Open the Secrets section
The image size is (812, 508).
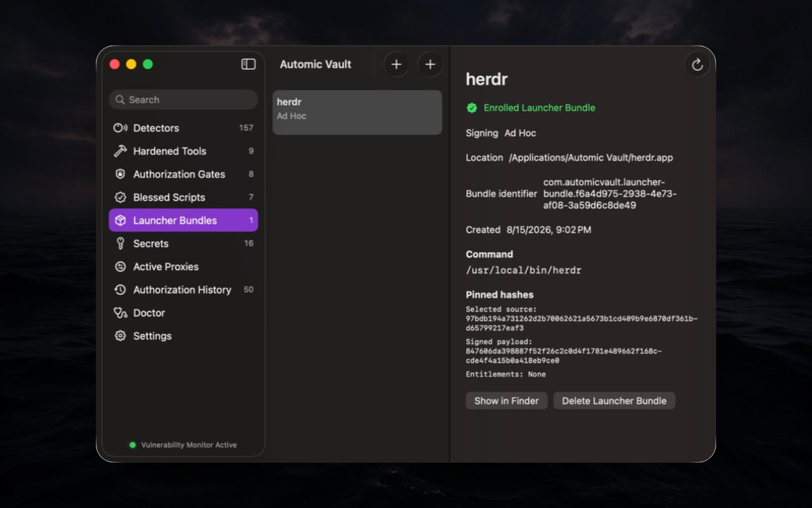pos(183,244)
